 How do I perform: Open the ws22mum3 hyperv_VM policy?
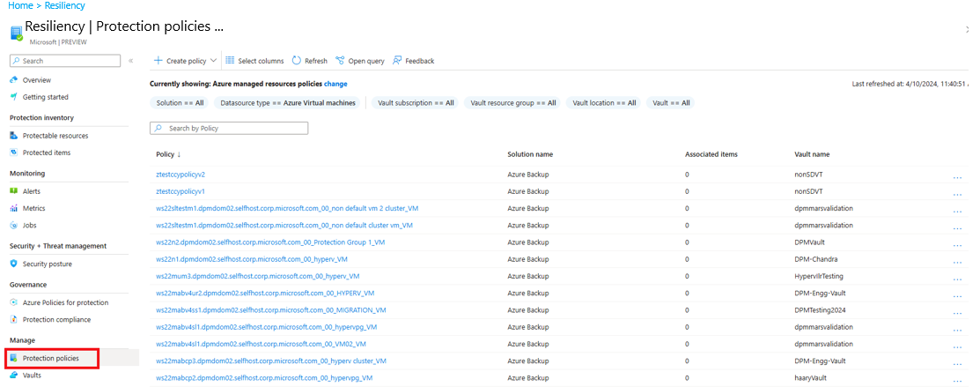coord(257,276)
